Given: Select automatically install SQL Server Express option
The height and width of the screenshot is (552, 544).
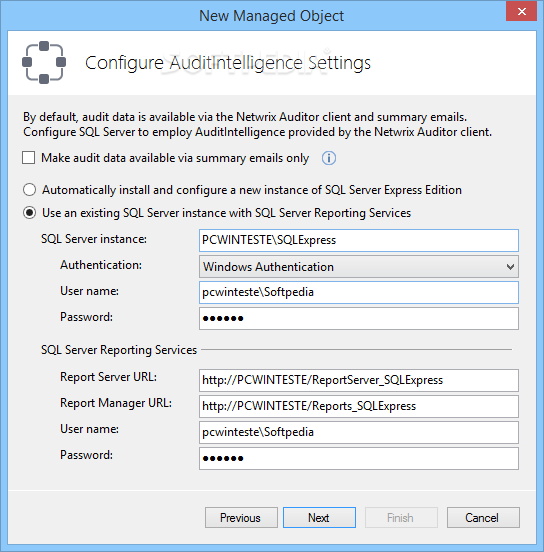Looking at the screenshot, I should 29,190.
